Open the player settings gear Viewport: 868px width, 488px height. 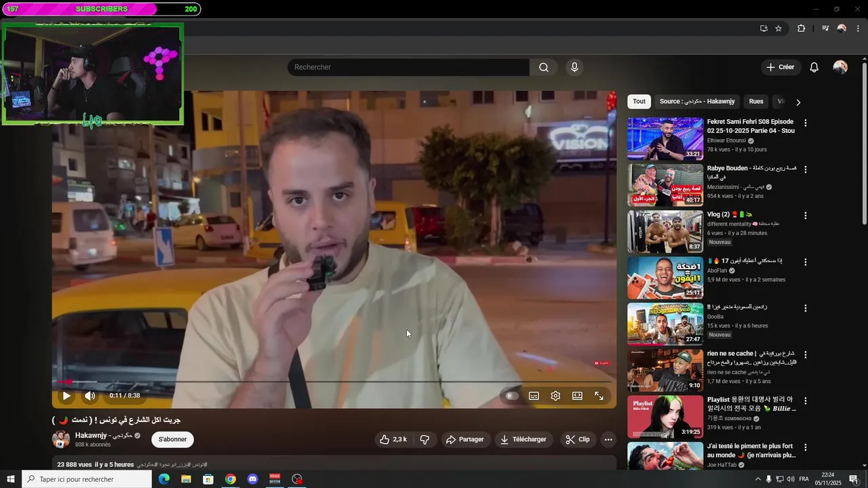(555, 396)
